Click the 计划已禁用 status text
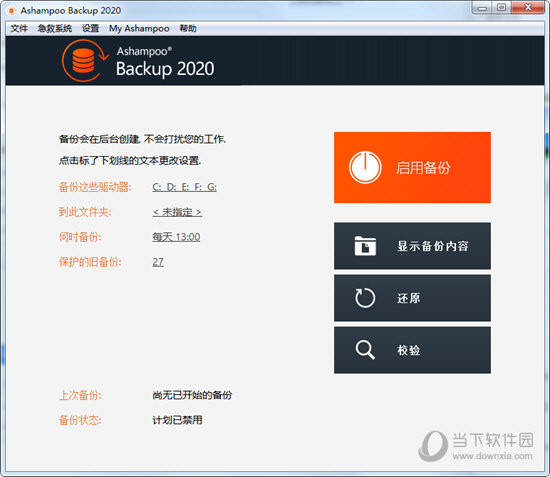This screenshot has width=550, height=477. click(x=177, y=420)
